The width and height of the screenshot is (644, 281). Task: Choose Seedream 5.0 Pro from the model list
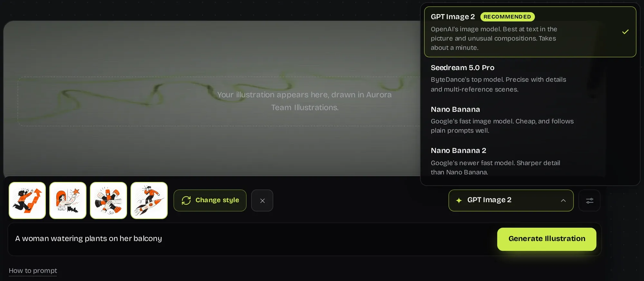coord(530,78)
